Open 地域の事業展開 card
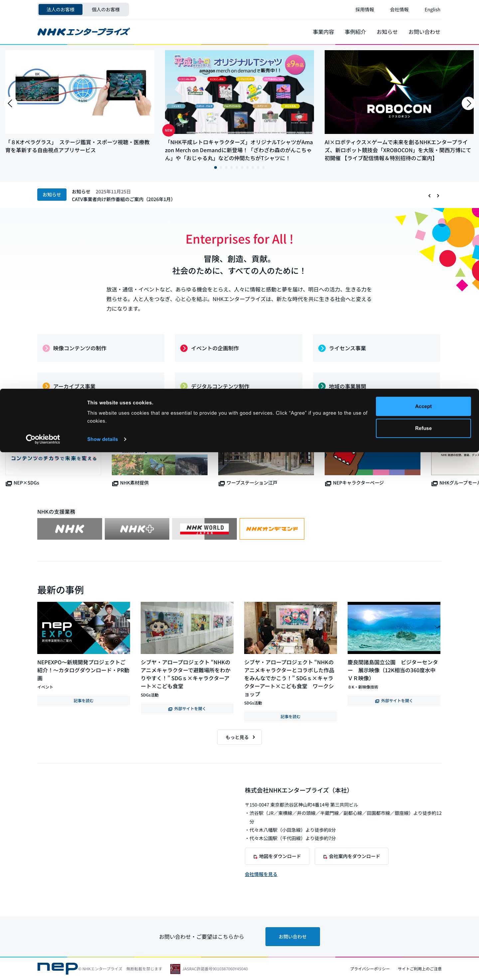 [x=376, y=381]
